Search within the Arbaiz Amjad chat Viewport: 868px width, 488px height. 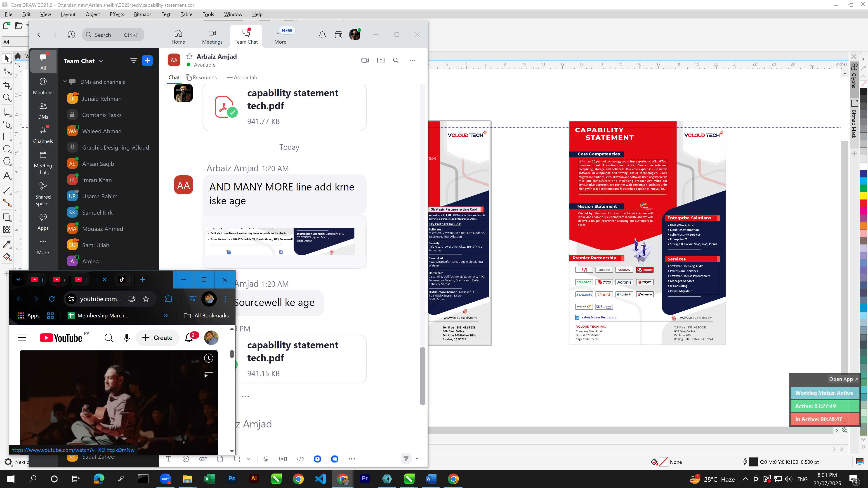[396, 60]
